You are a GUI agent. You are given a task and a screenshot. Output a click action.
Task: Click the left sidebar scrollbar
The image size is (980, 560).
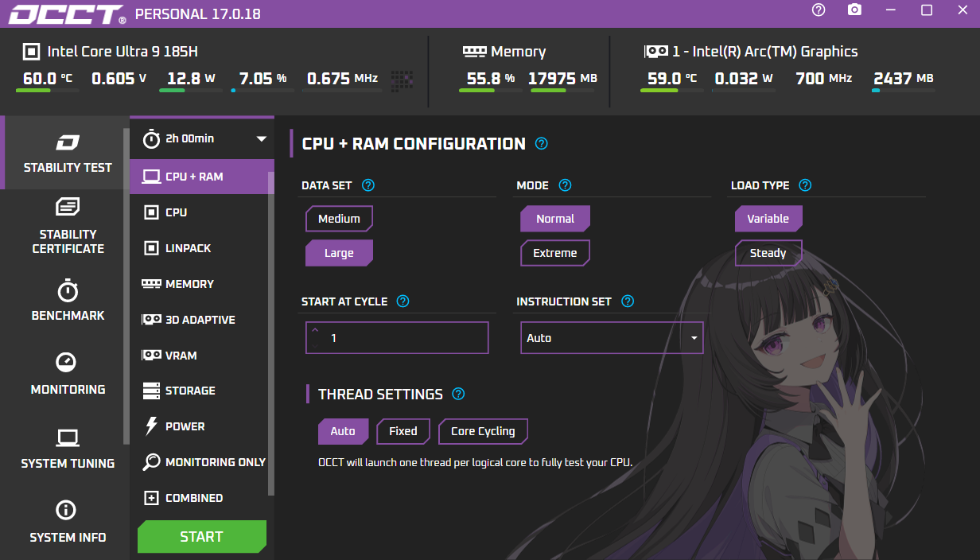[x=126, y=286]
